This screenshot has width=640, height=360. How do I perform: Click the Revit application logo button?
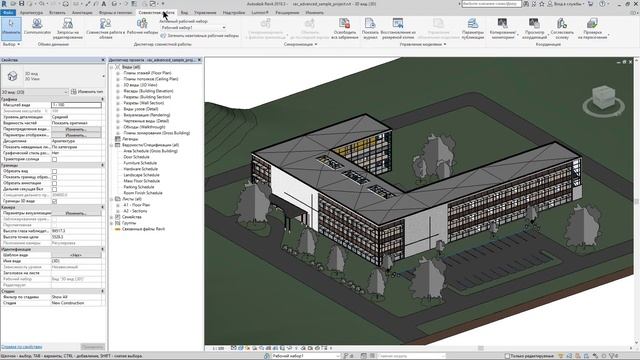(x=4, y=4)
